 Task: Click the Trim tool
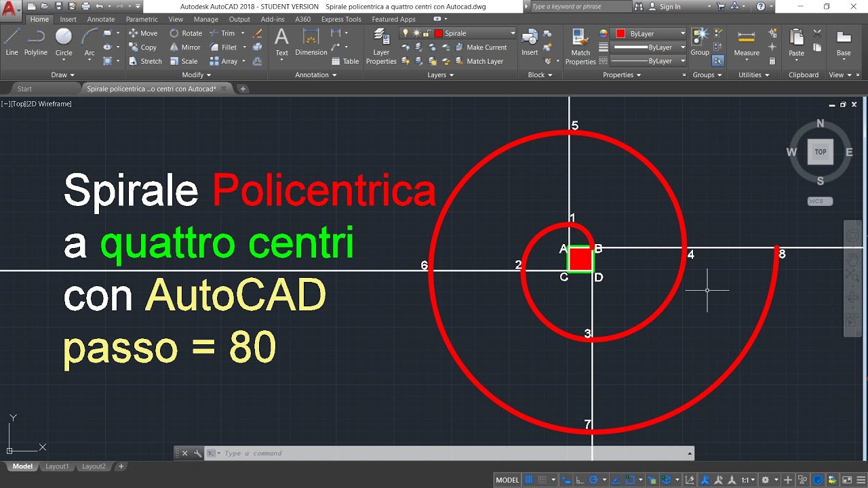(x=222, y=33)
